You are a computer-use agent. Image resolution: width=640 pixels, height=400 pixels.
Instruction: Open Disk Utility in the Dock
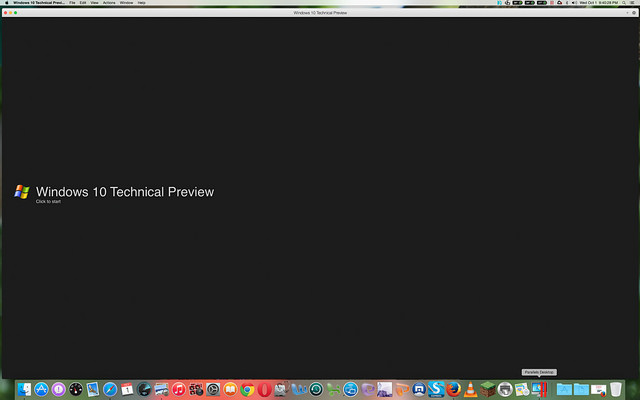click(x=282, y=389)
